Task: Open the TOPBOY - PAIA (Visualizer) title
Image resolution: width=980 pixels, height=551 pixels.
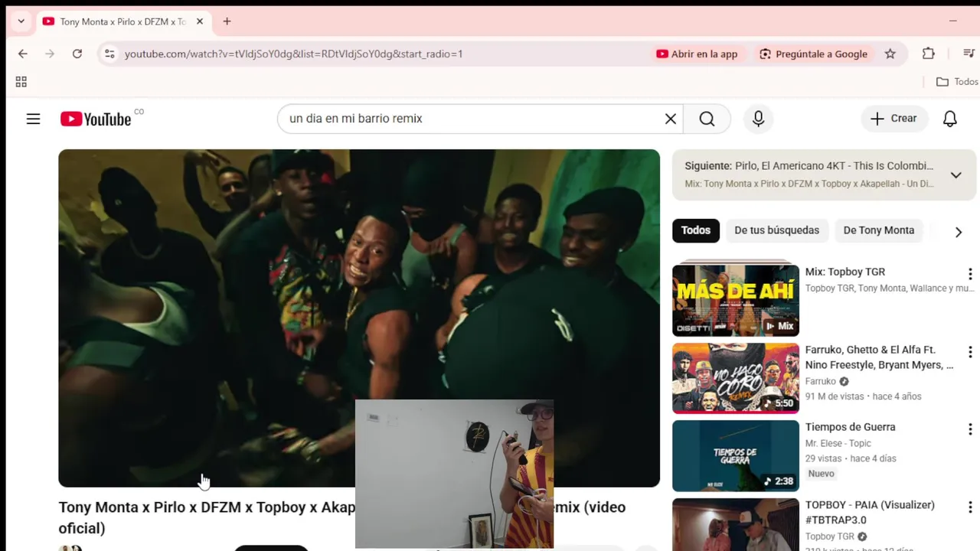Action: coord(870,513)
